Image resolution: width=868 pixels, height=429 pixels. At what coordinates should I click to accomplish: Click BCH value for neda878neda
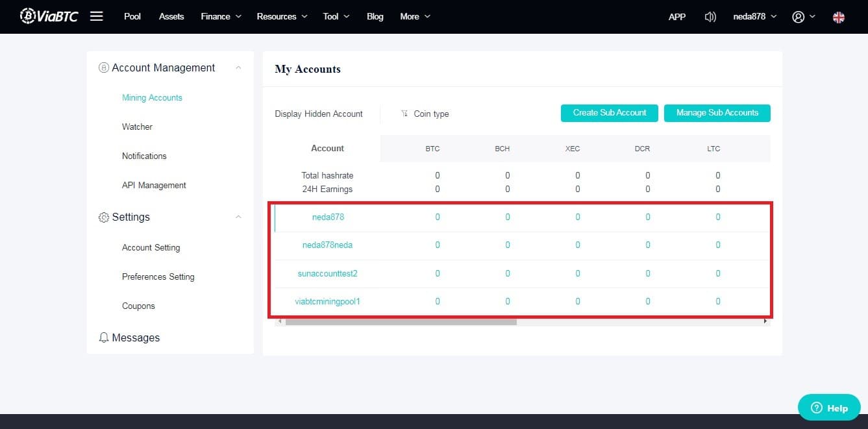(x=508, y=245)
